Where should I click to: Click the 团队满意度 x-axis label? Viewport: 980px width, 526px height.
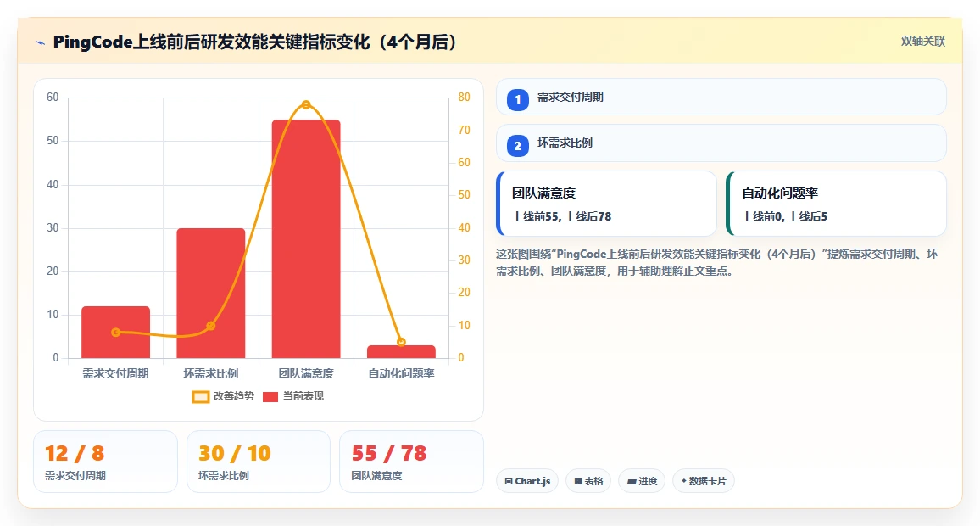306,373
